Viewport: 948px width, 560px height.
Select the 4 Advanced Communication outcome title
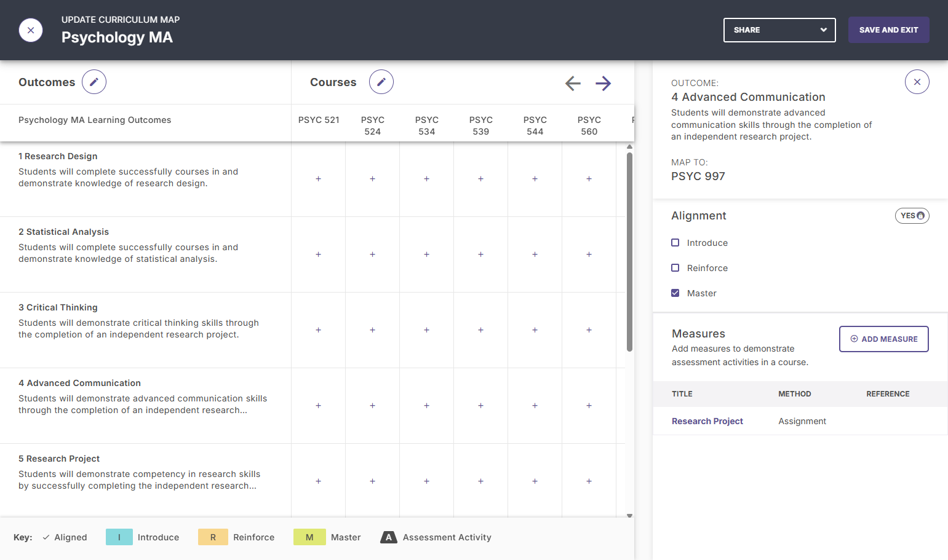click(79, 383)
